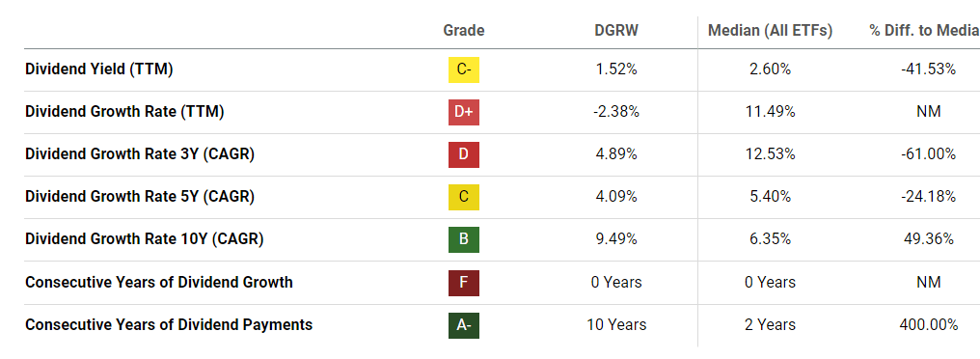Screen dimensions: 980x359
Task: Select Consecutive Years of Dividend Payments label
Action: pyautogui.click(x=169, y=324)
